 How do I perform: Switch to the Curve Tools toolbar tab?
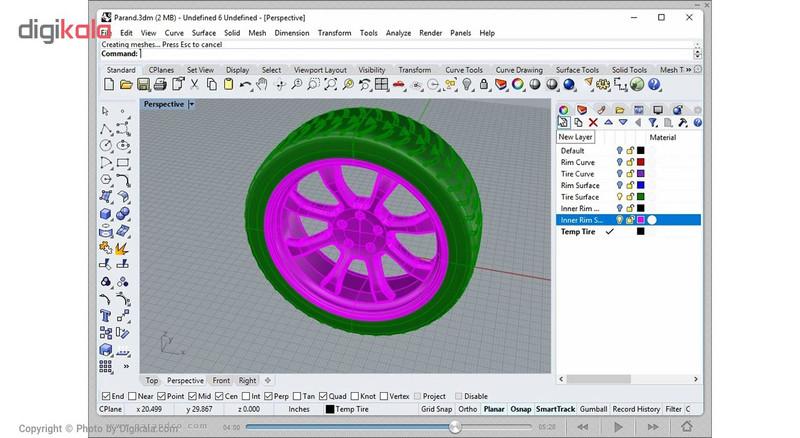point(463,70)
